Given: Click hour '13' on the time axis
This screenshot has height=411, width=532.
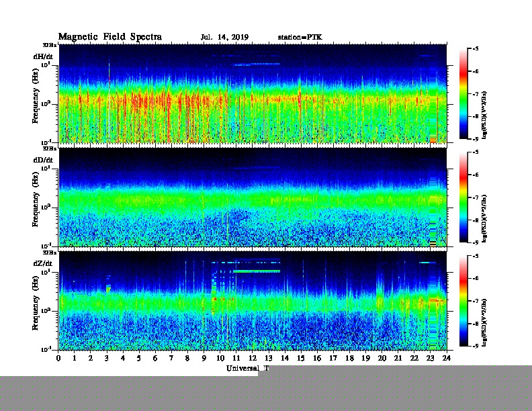Looking at the screenshot, I should click(x=269, y=358).
